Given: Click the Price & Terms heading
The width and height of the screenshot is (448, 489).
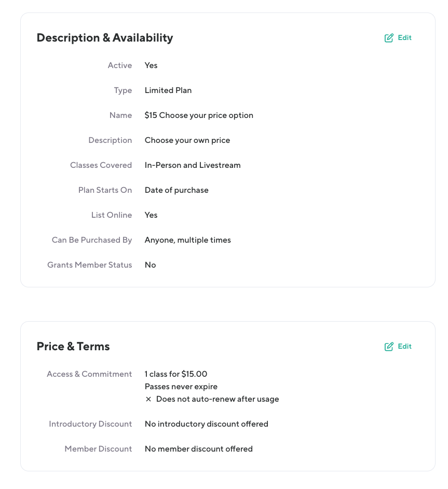Looking at the screenshot, I should point(73,347).
